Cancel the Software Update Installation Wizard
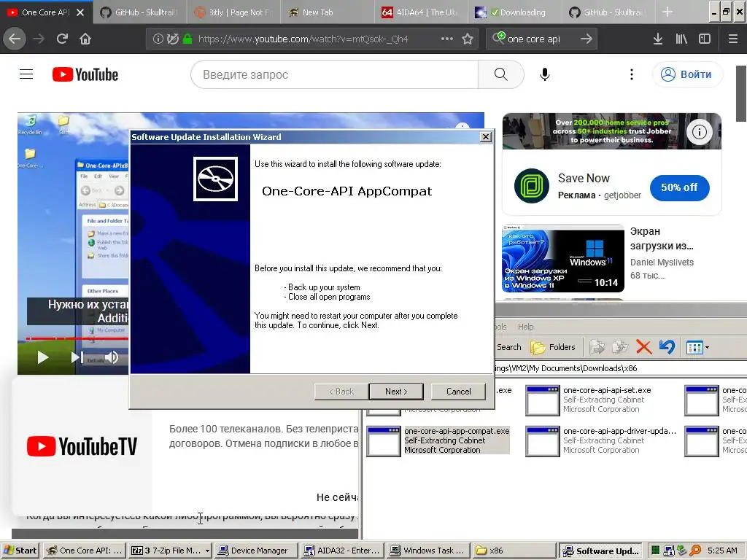The image size is (747, 560). [x=458, y=392]
